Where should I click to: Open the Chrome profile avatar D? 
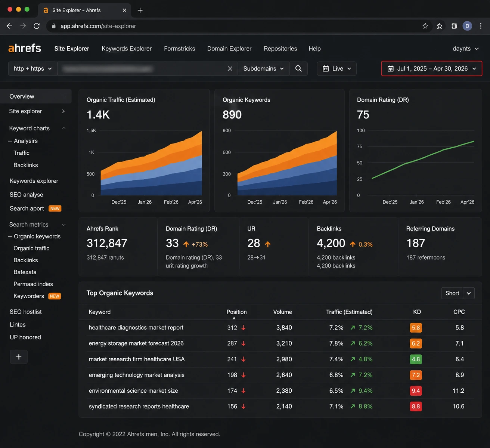pos(467,26)
